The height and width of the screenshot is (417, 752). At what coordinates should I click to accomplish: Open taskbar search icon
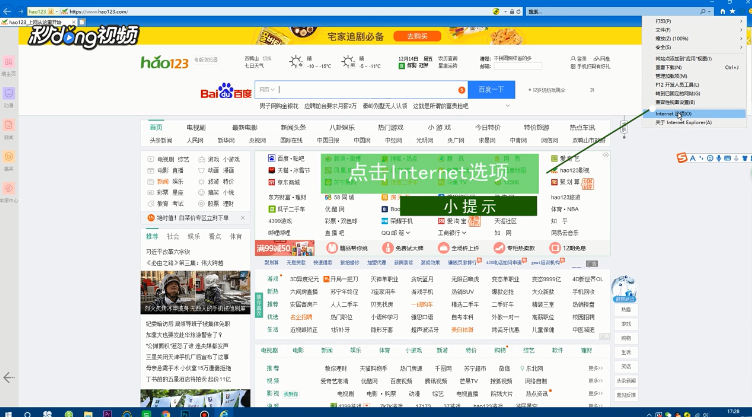(27, 413)
